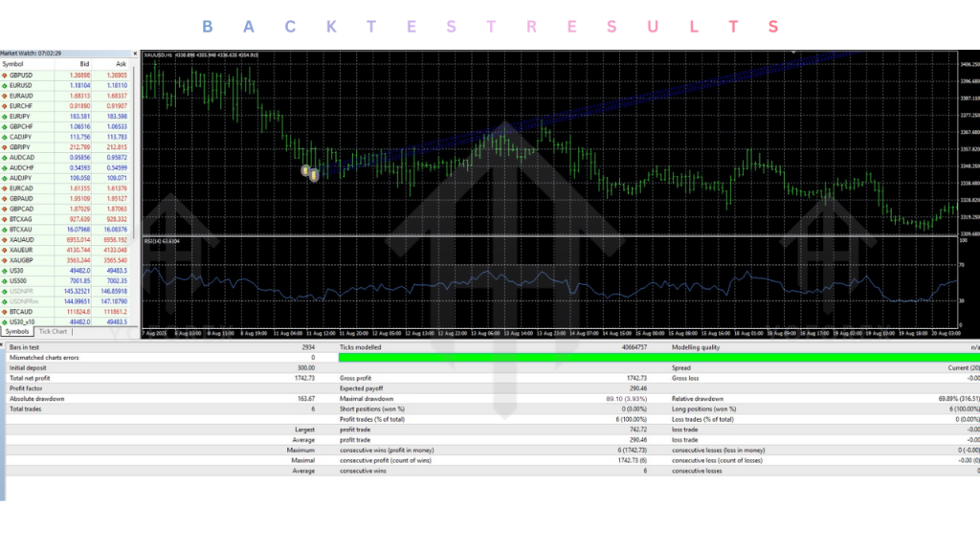This screenshot has width=980, height=551.
Task: Click the arrow icon beside GBPUSD
Action: click(5, 75)
